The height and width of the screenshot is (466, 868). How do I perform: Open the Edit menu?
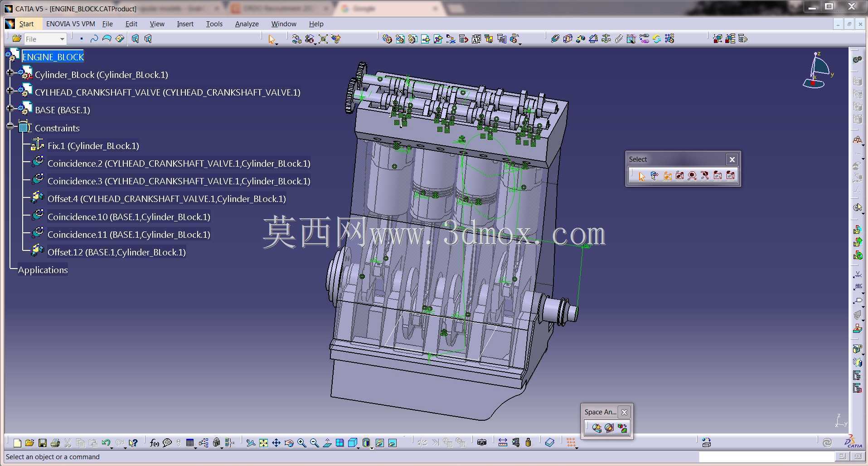click(131, 24)
